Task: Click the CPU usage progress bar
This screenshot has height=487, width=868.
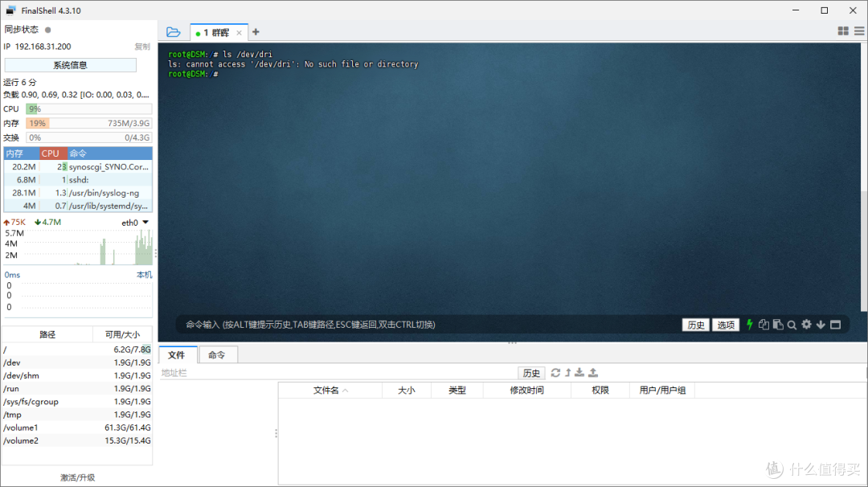Action: click(88, 108)
